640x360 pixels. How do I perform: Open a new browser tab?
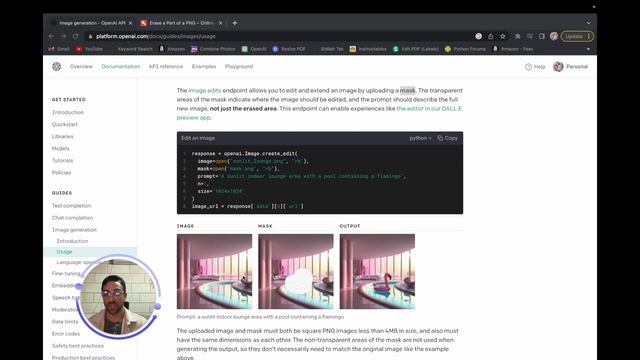coord(235,23)
